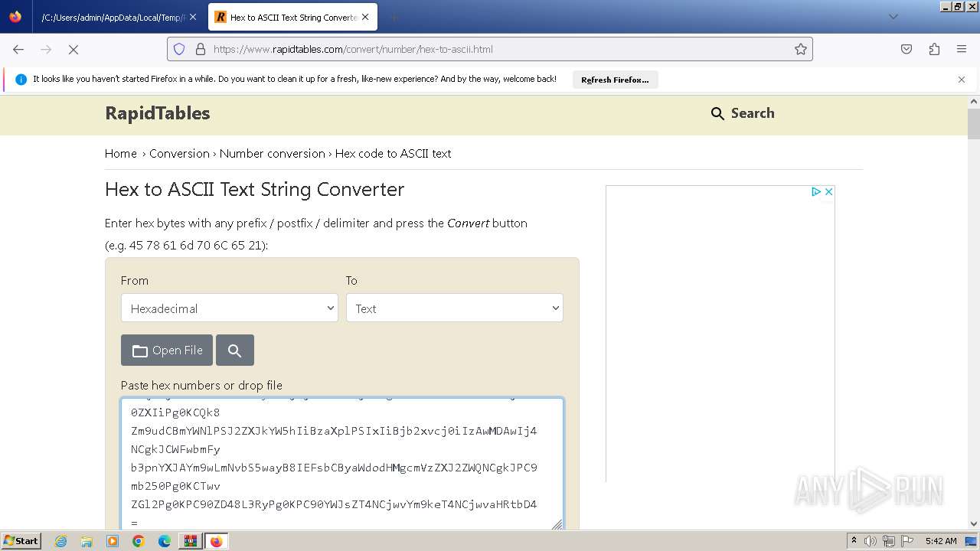Click the text area resize grip
980x551 pixels.
pyautogui.click(x=557, y=524)
